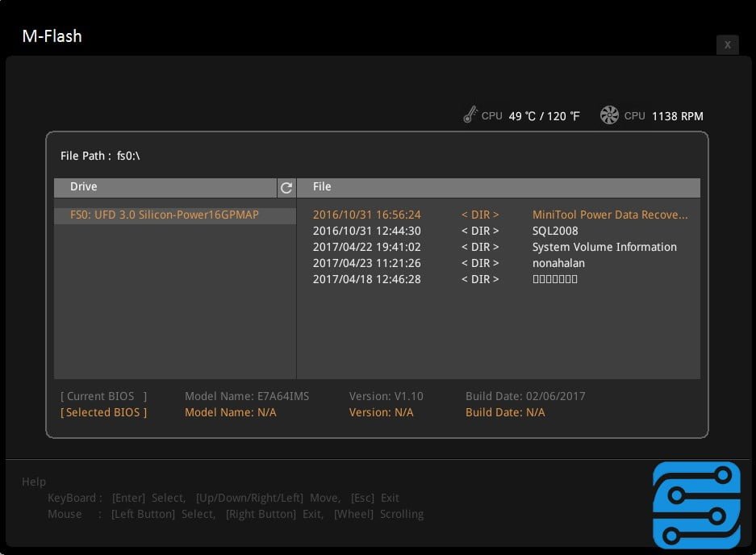This screenshot has height=555, width=756.
Task: Open the MiniTool Power Data Recovery folder
Action: [610, 215]
